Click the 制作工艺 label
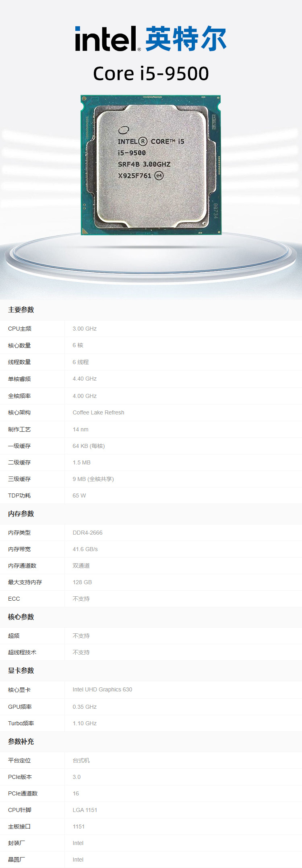 click(19, 429)
